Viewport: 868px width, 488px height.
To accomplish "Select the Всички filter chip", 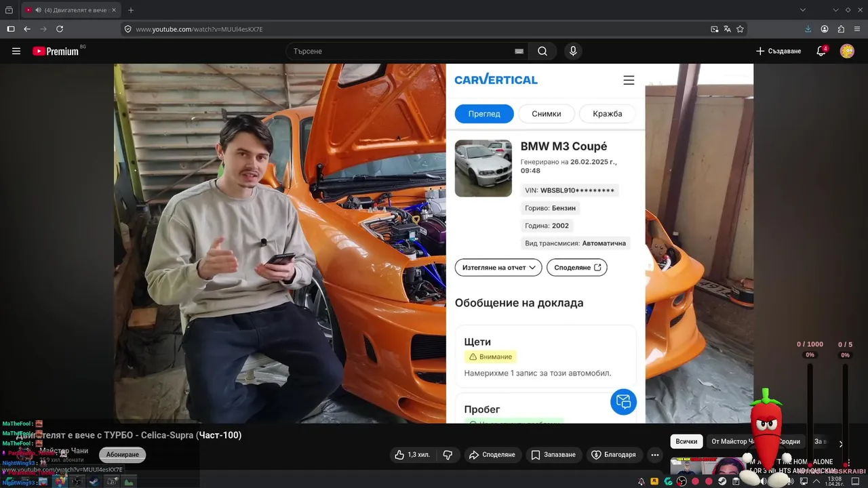I will [x=686, y=442].
